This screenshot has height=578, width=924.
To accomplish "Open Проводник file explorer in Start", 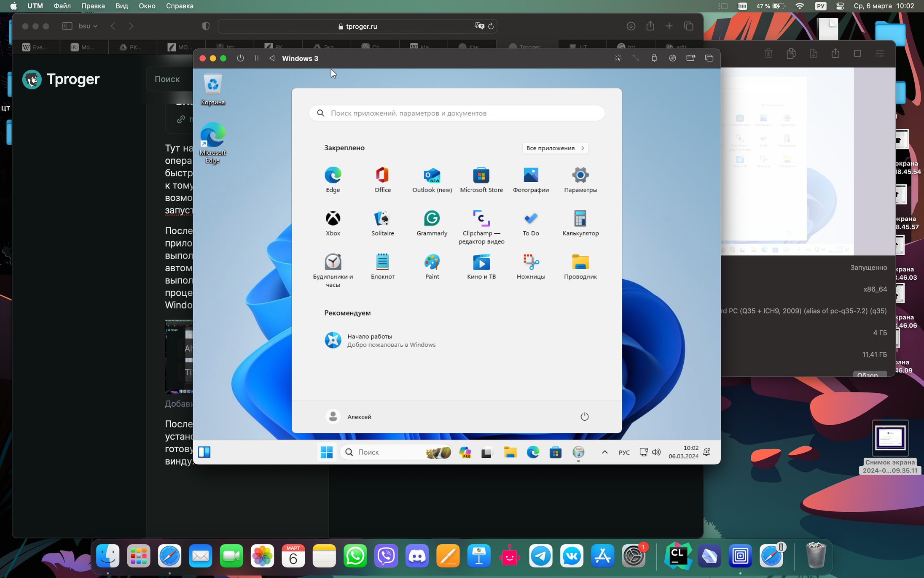I will point(580,267).
